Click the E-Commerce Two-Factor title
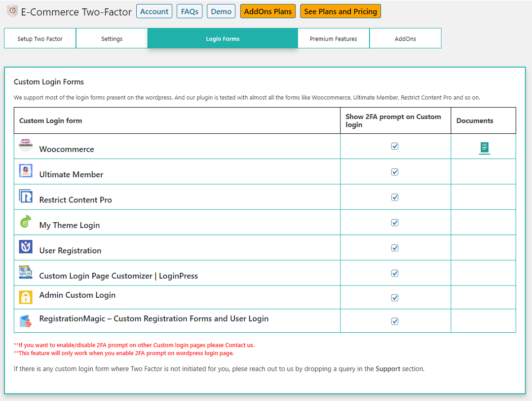Image resolution: width=532 pixels, height=401 pixels. (76, 12)
